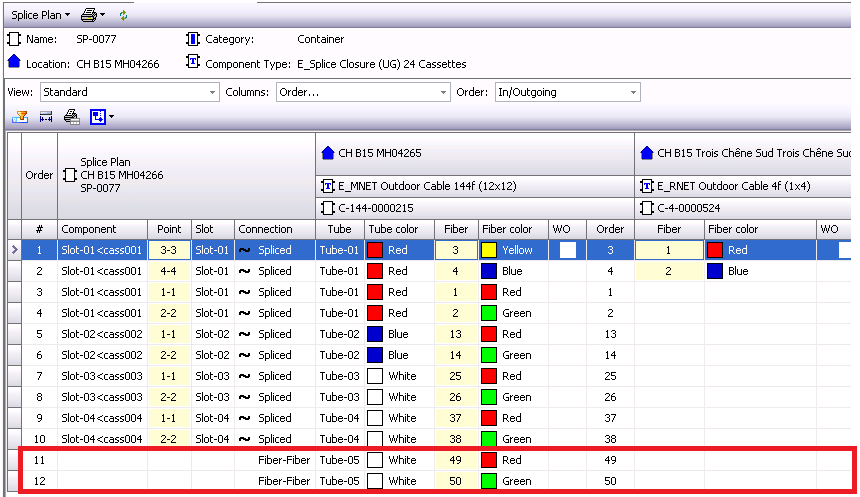This screenshot has width=860, height=497.
Task: Click Fiber cell '13' in row 5
Action: click(456, 334)
